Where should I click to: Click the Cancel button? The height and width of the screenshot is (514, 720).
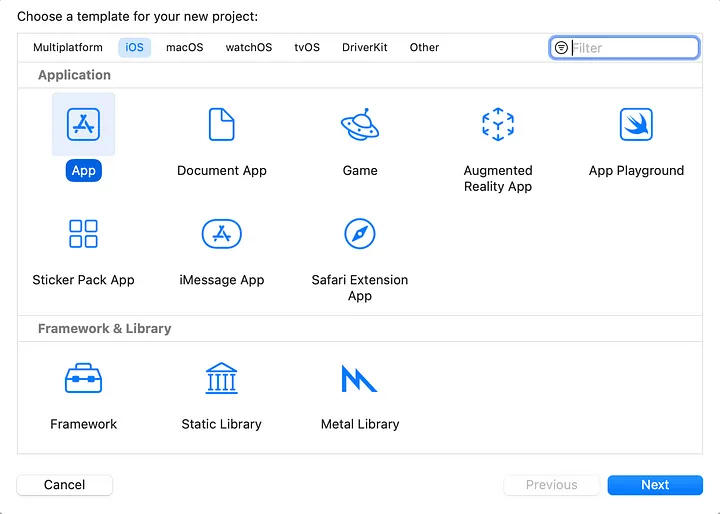point(65,485)
